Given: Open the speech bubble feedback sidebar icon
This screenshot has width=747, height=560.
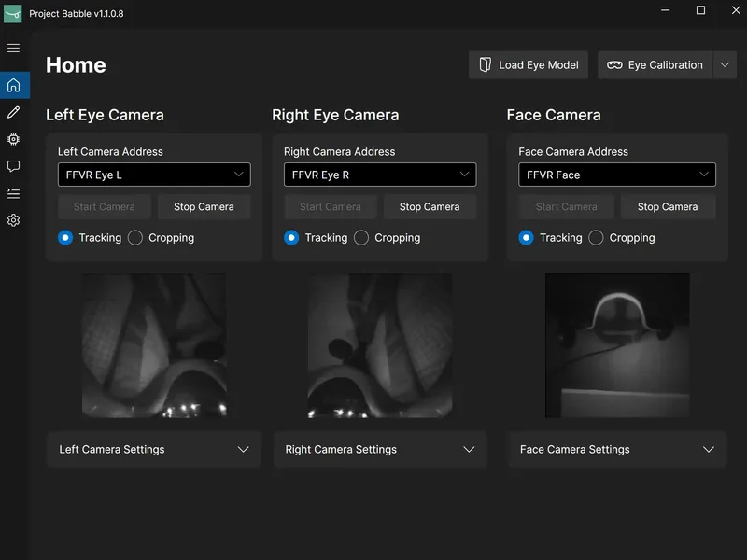Looking at the screenshot, I should (13, 166).
